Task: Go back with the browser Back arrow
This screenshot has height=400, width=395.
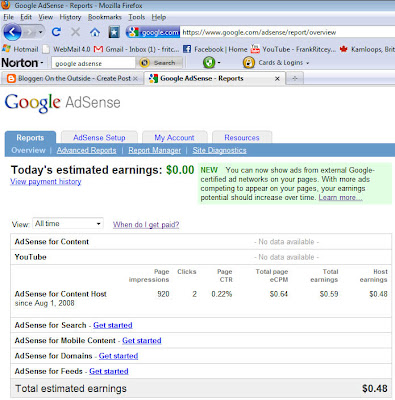Action: pyautogui.click(x=12, y=32)
